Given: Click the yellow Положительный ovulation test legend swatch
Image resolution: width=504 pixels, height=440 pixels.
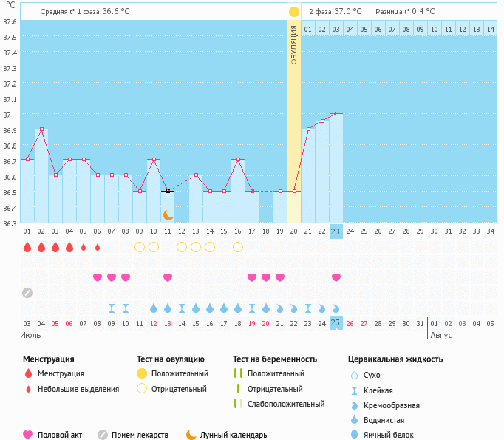Looking at the screenshot, I should (x=142, y=373).
